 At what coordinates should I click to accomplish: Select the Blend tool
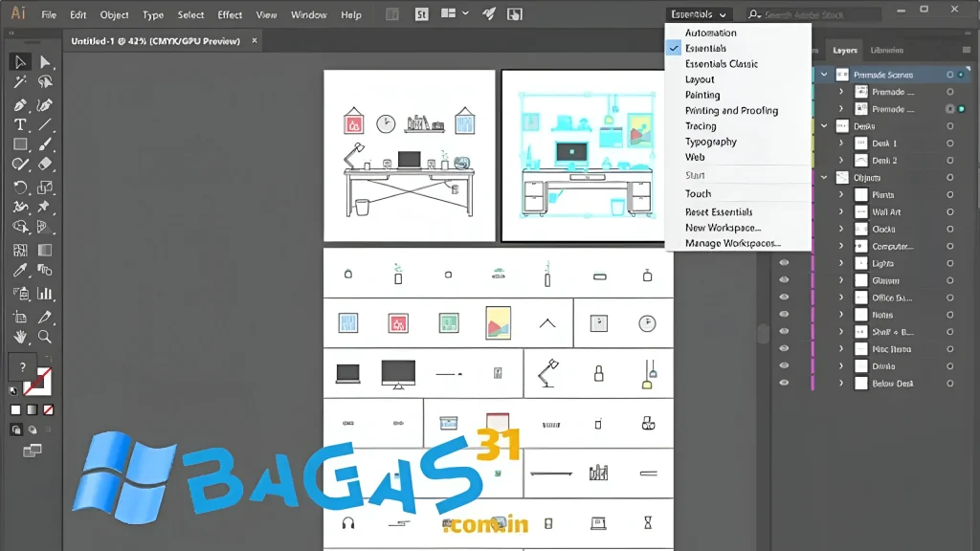44,270
